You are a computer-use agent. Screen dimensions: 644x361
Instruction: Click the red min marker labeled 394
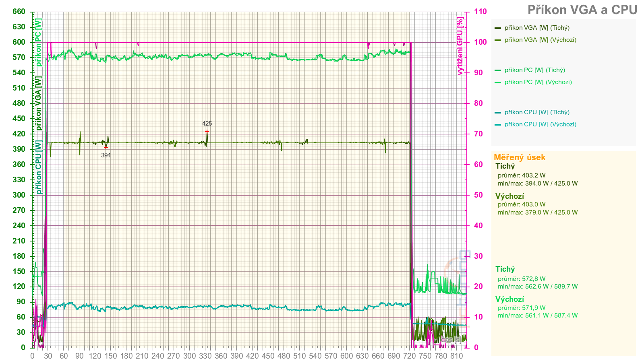106,147
